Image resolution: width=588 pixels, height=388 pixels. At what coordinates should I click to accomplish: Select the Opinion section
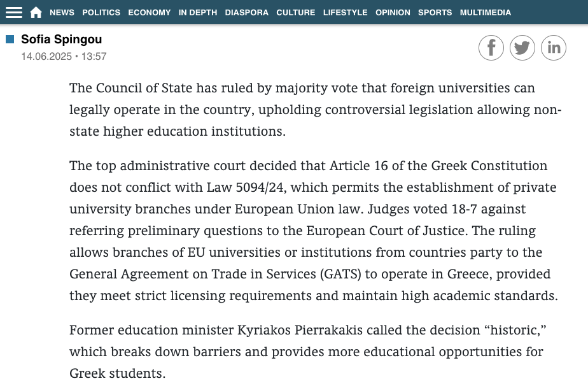tap(393, 12)
